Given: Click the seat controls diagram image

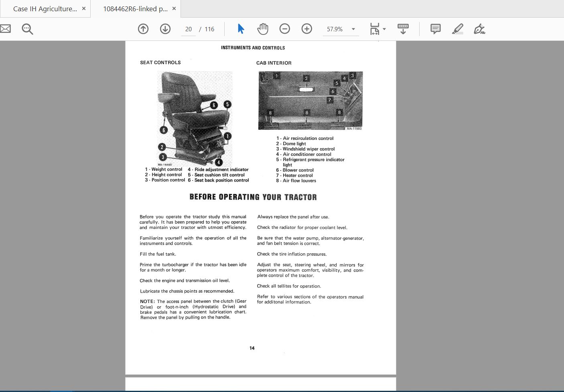Looking at the screenshot, I should click(x=195, y=119).
